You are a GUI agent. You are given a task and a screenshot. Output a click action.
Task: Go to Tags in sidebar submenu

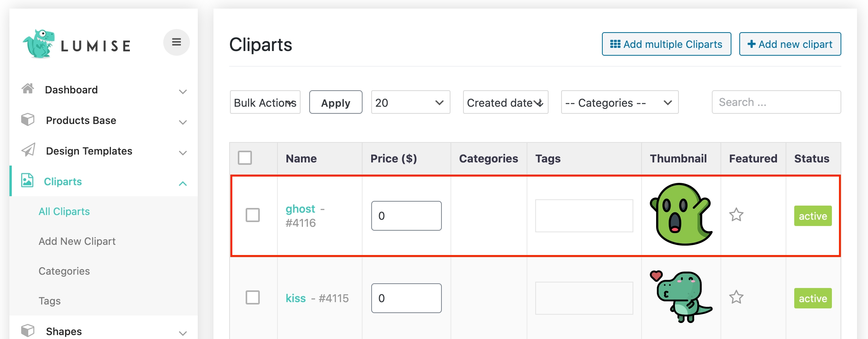click(49, 301)
